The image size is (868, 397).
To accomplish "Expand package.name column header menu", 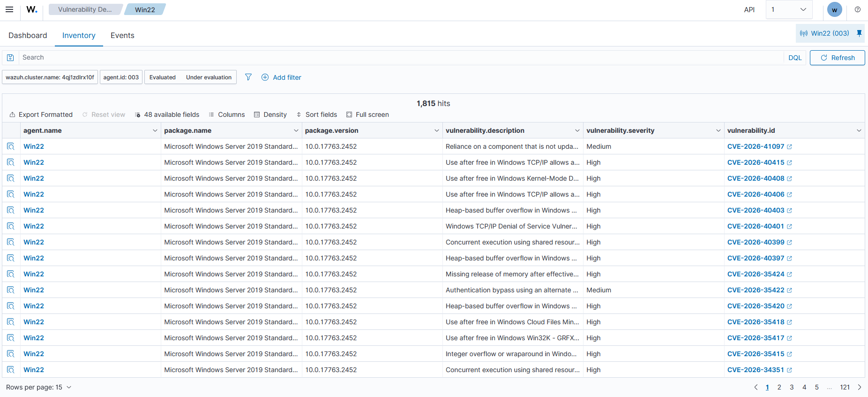I will (296, 130).
